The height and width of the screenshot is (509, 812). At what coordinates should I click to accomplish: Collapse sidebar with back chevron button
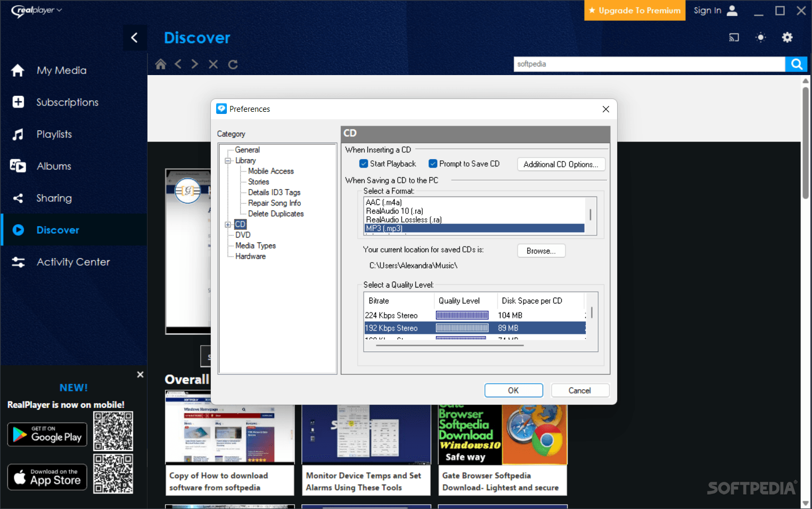(135, 38)
